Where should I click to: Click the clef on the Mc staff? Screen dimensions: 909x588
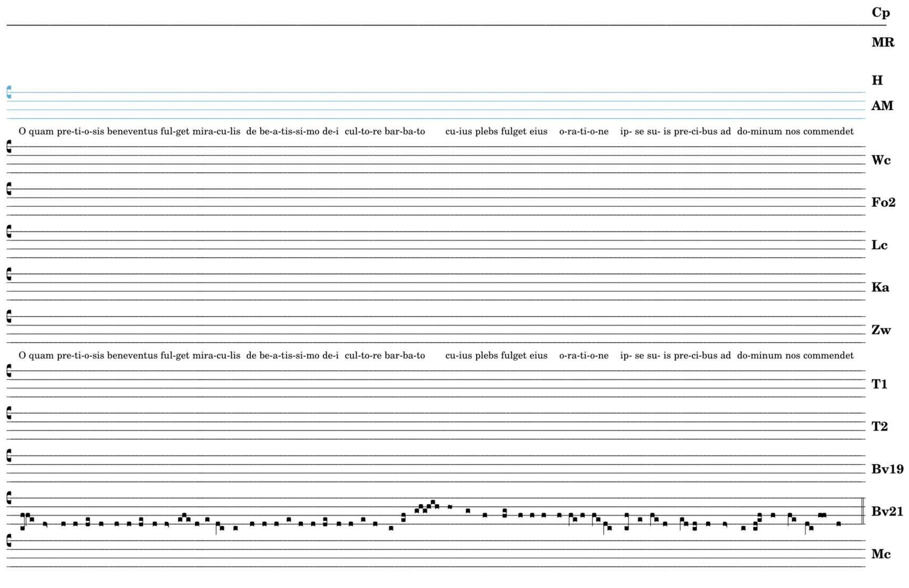pos(9,540)
